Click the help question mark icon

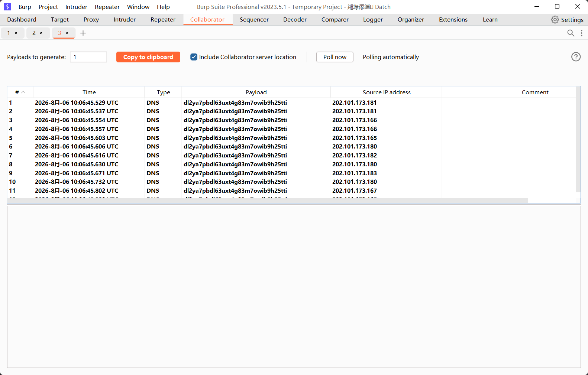point(576,57)
